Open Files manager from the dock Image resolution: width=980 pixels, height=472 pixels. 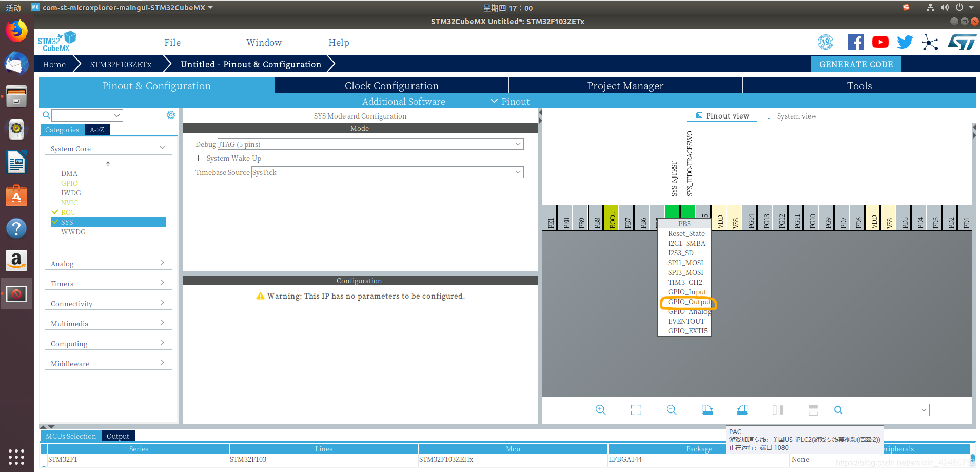coord(16,96)
